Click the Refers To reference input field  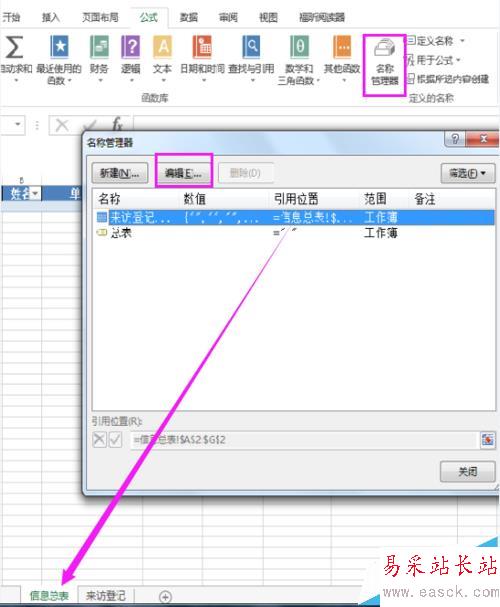point(304,440)
